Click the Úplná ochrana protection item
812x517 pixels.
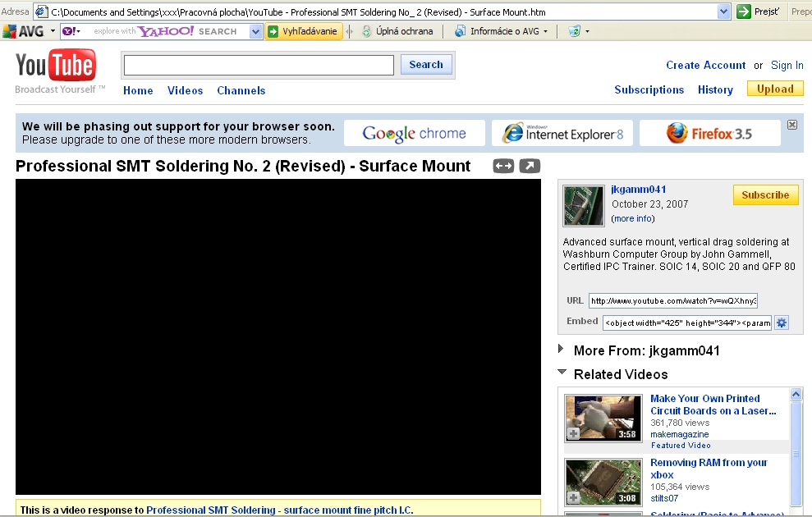(397, 31)
